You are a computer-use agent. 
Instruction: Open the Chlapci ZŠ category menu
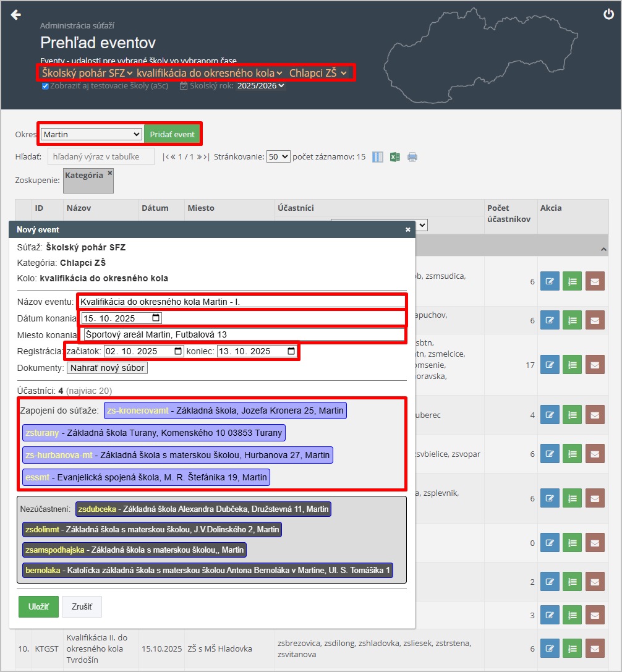point(318,73)
